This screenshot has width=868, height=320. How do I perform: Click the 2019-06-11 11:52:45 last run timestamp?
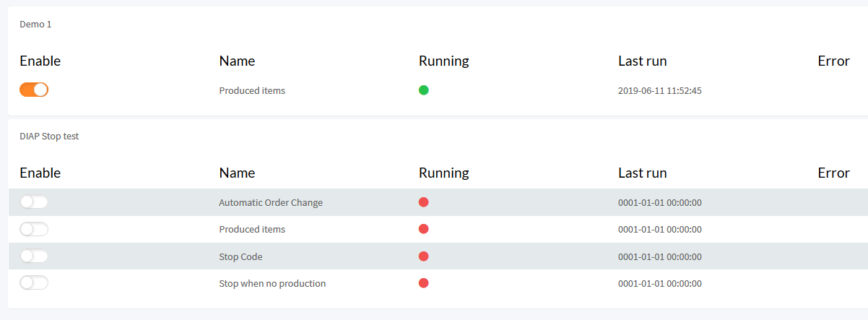(660, 91)
